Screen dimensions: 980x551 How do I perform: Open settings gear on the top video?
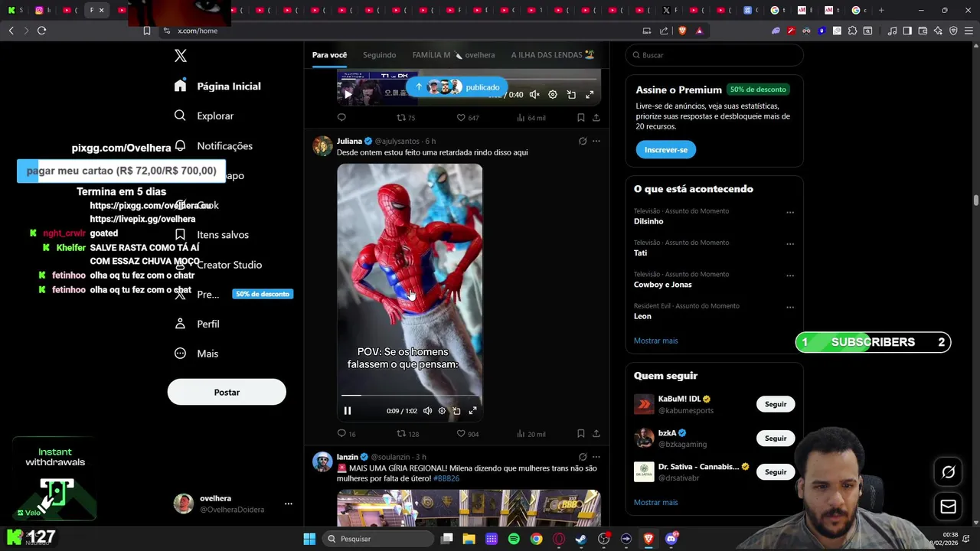[553, 94]
